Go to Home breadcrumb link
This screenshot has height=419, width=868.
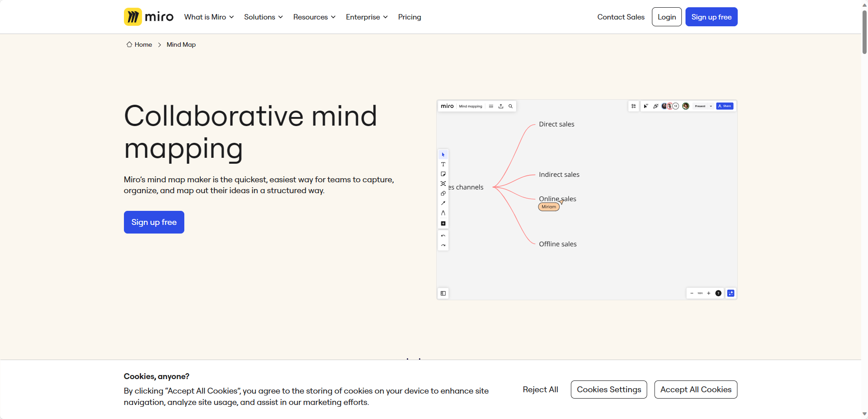(x=143, y=44)
